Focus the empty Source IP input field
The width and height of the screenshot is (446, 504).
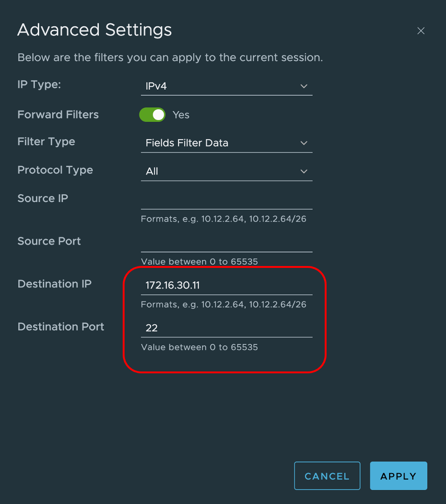coord(226,201)
